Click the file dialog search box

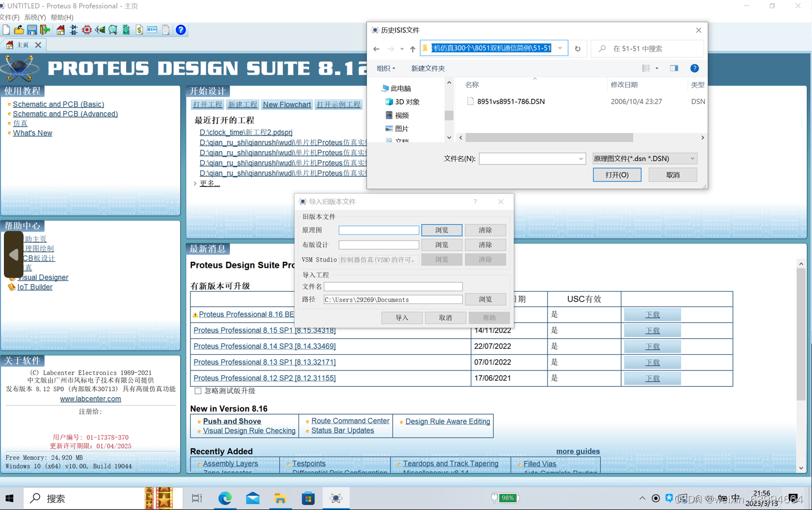point(647,49)
